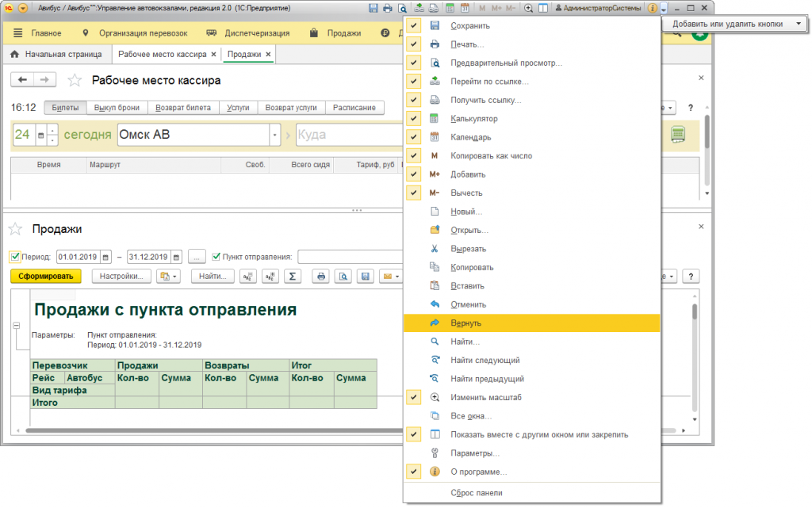Open the main menu hamburger icon near Главное
Viewport: 812px width, 508px height.
[19, 33]
